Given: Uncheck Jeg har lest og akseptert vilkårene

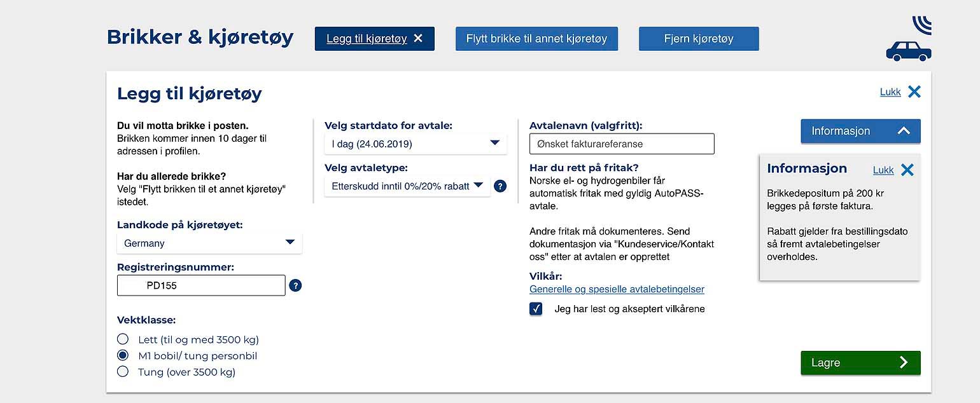Looking at the screenshot, I should [536, 309].
